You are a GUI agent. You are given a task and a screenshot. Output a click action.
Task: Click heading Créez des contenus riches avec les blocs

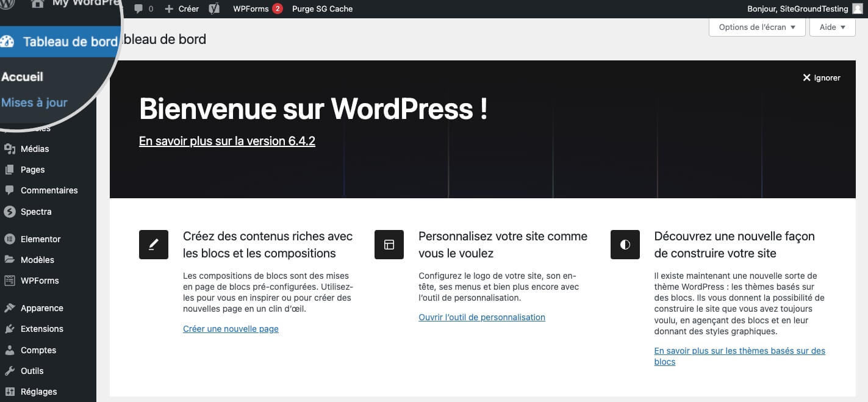coord(268,245)
